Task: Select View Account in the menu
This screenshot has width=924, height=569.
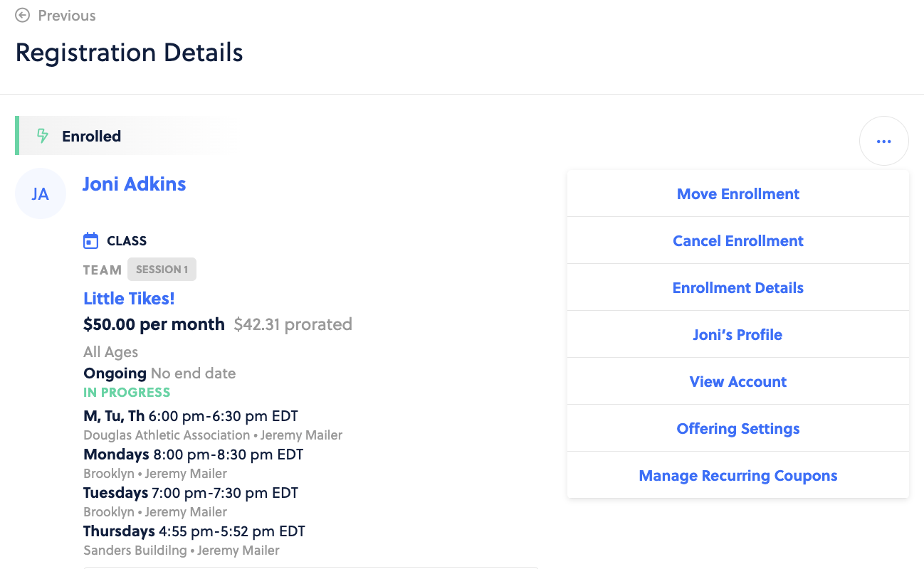Action: pyautogui.click(x=738, y=381)
